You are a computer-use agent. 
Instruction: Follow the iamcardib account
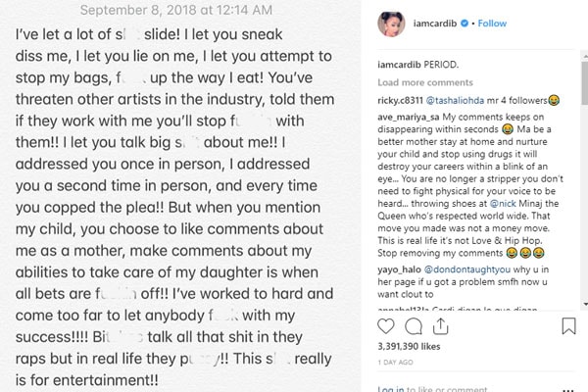493,23
